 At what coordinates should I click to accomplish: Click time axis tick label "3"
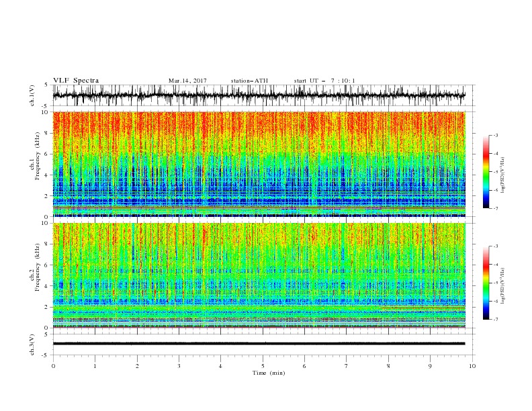pos(179,366)
